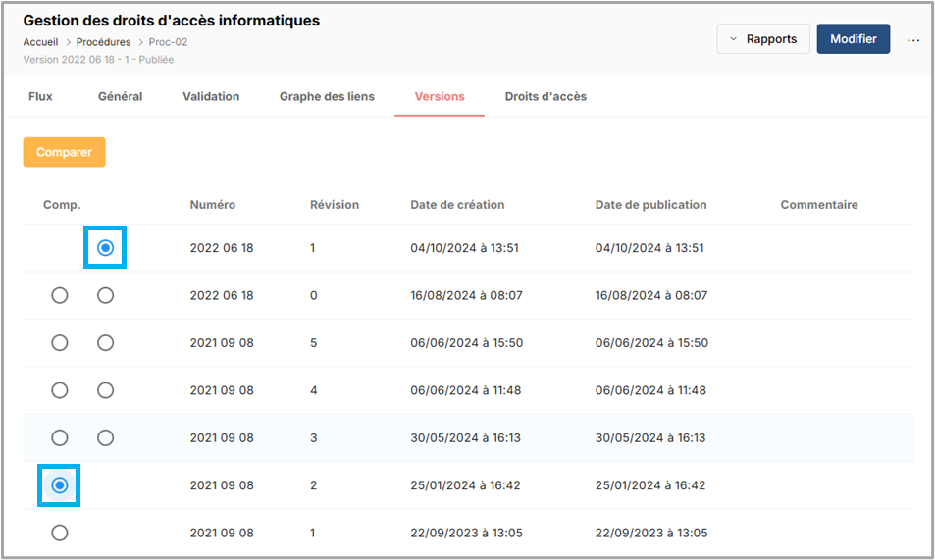Select left radio for 2022 06 18 revision 0
Screen dimensions: 935x560
point(60,295)
